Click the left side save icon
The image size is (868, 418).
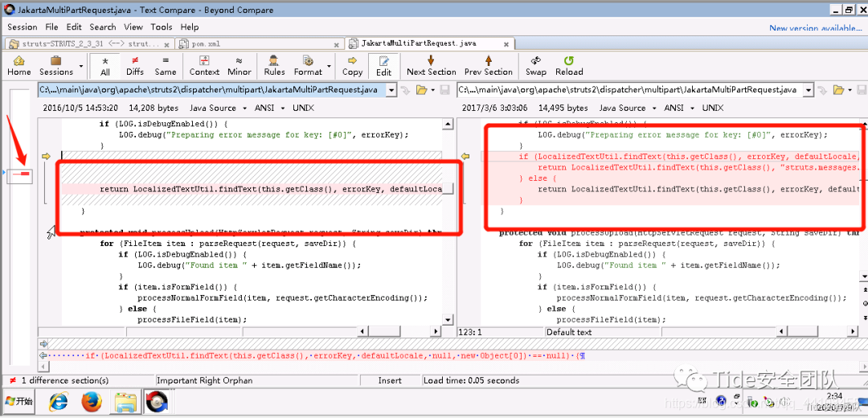[x=444, y=90]
